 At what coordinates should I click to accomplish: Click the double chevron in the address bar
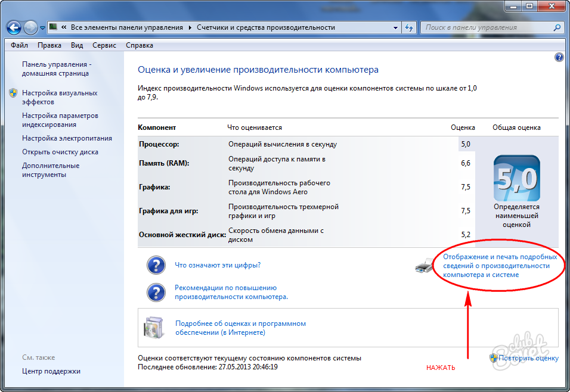tap(64, 27)
